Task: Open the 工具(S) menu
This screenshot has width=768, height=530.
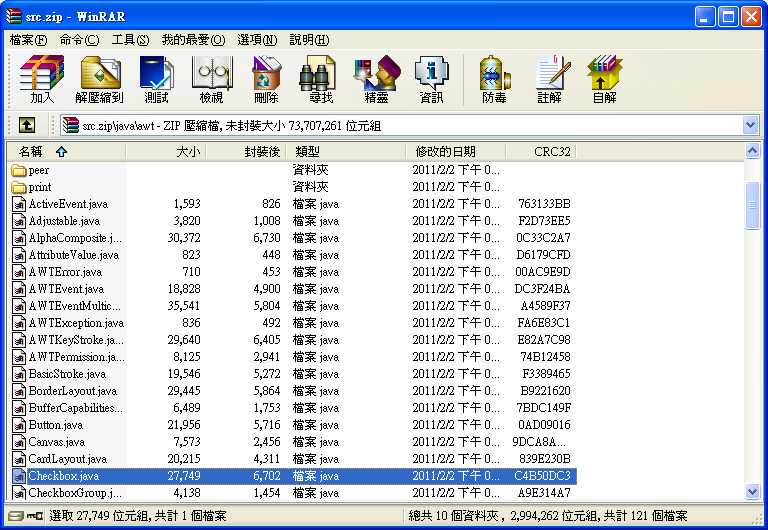Action: click(x=130, y=40)
